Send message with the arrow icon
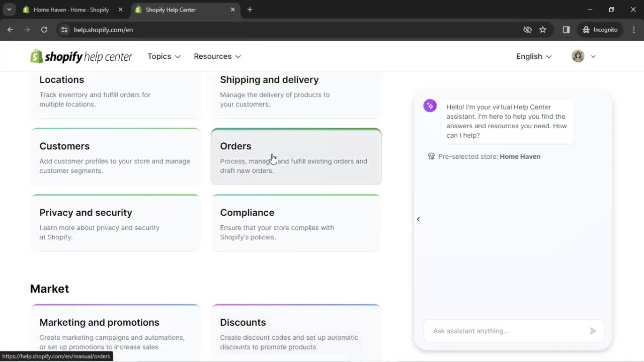 [593, 331]
